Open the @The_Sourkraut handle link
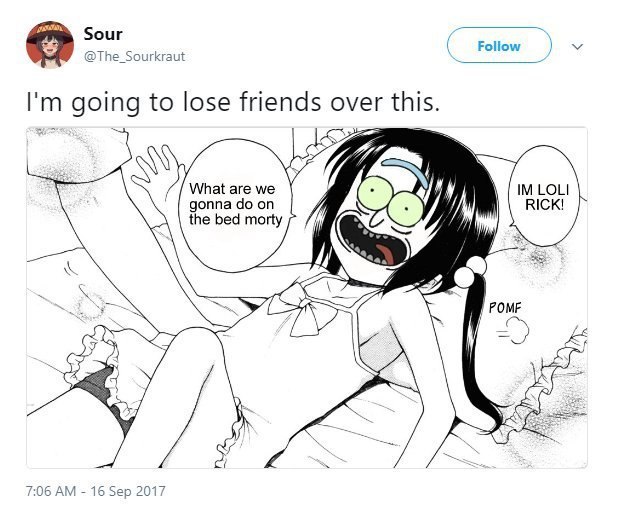Screen dimensions: 622x510 pyautogui.click(x=134, y=56)
